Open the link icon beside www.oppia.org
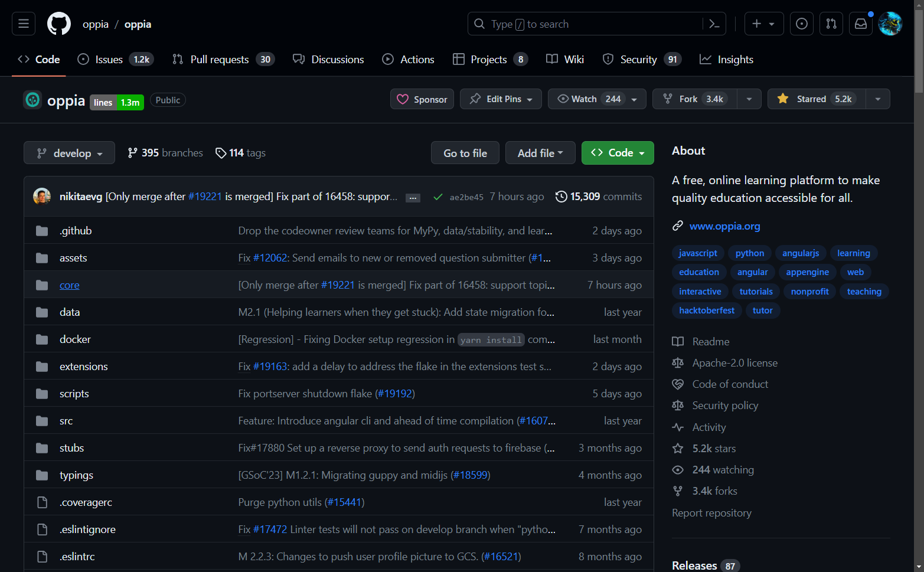 point(678,226)
